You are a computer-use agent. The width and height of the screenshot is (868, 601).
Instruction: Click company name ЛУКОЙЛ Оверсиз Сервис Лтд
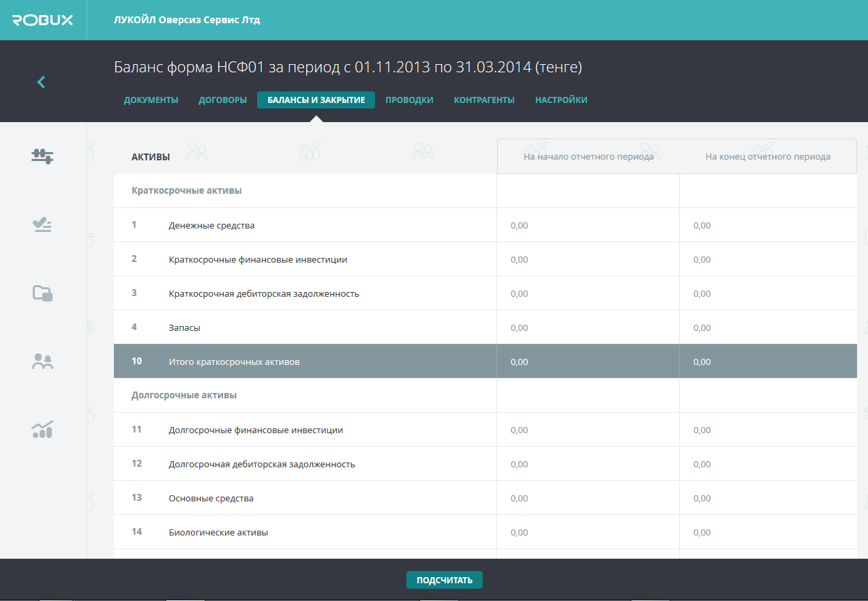click(x=187, y=20)
